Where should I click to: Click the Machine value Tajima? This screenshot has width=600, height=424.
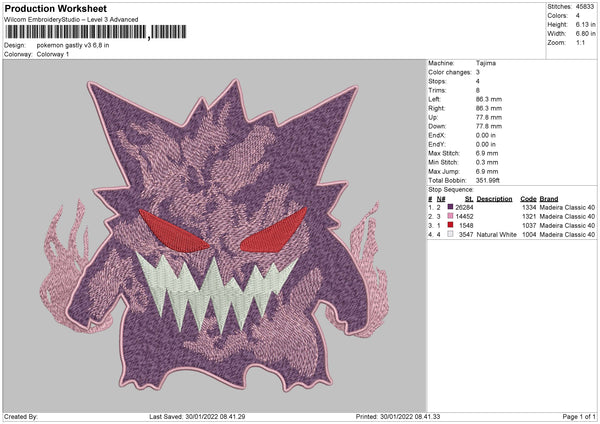pyautogui.click(x=485, y=63)
